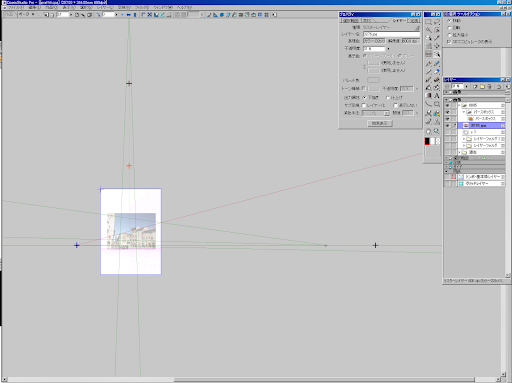Select the 仕上げ output attribute radio
Viewport: 512px width, 383px height.
point(388,98)
